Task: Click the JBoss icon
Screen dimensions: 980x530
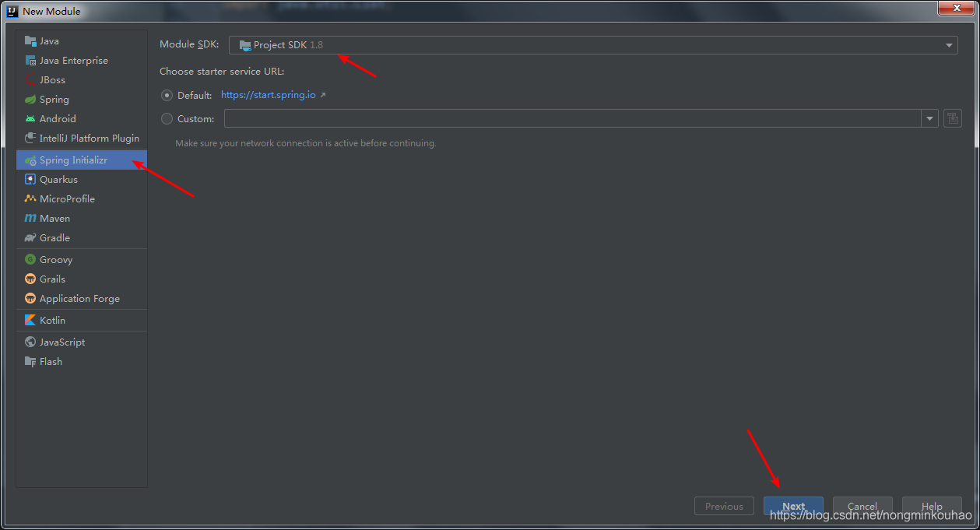Action: pyautogui.click(x=30, y=80)
